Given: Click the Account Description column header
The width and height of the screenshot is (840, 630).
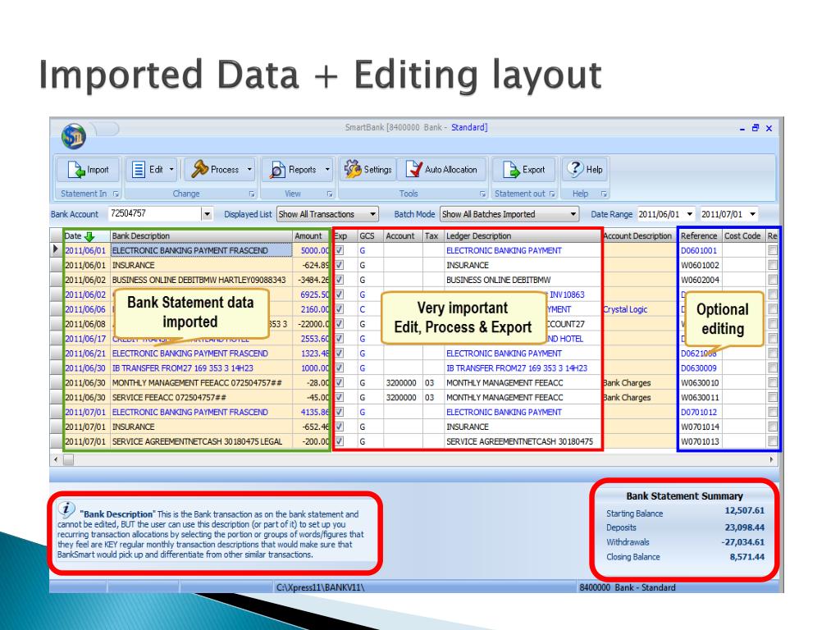Looking at the screenshot, I should (637, 236).
